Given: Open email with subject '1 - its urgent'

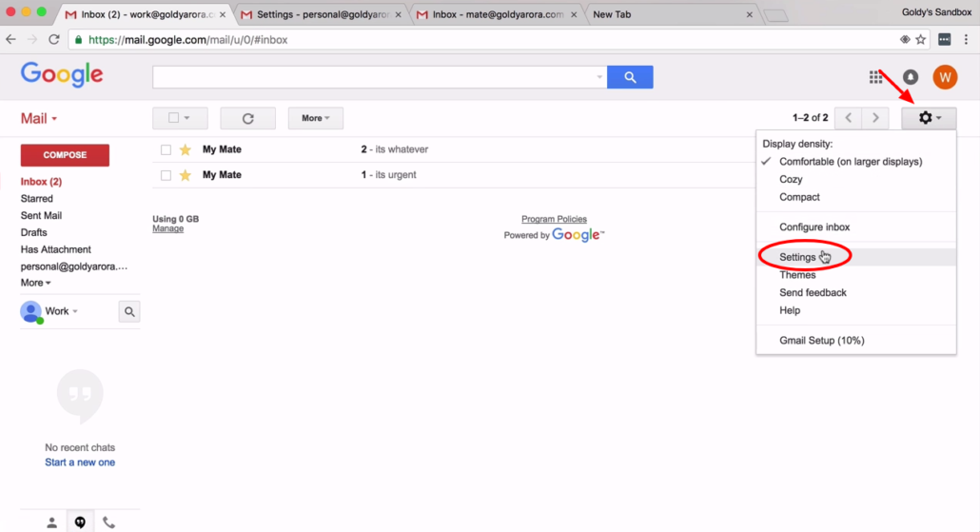Looking at the screenshot, I should point(388,174).
